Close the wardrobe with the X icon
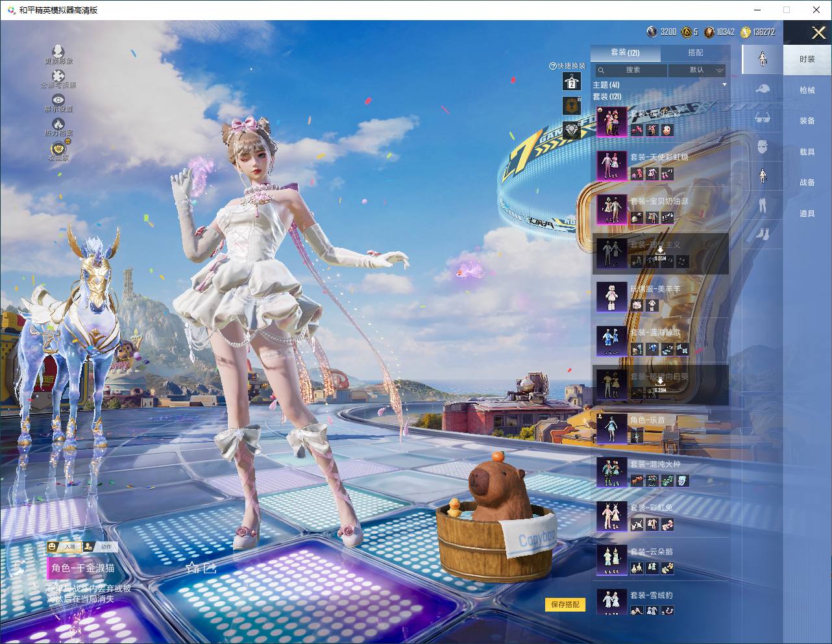832x644 pixels. coord(818,32)
